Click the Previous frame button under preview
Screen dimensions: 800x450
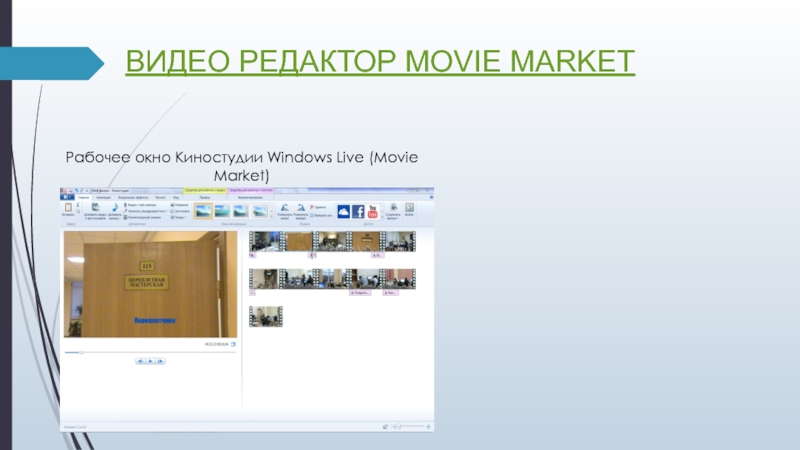140,361
